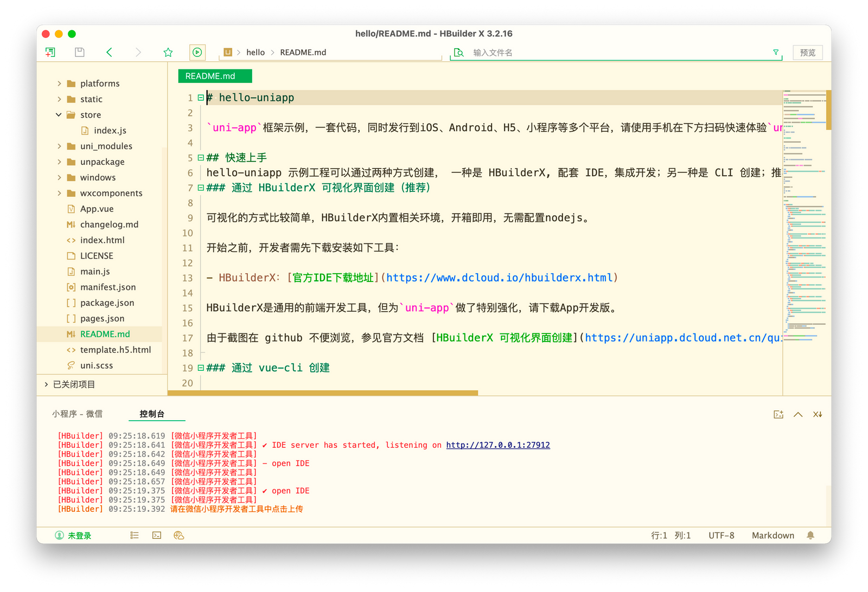Switch to the 控制台 tab

coord(157,414)
